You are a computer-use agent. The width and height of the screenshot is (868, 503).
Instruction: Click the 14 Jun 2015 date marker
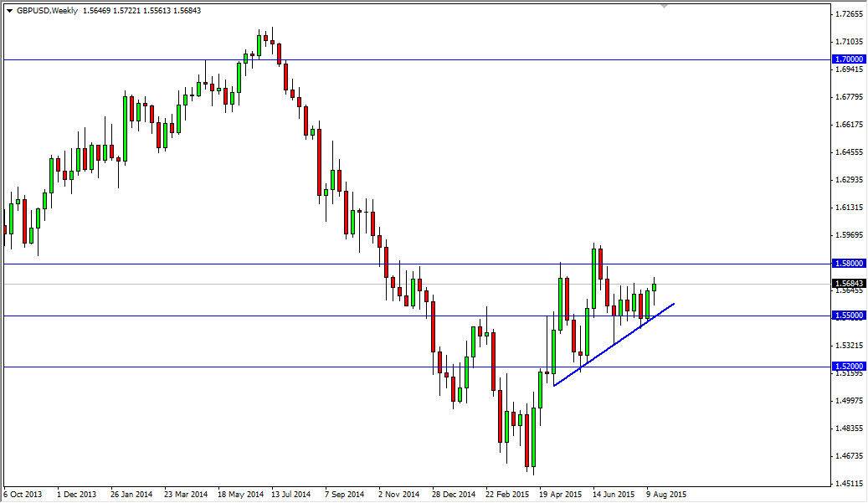pos(615,494)
